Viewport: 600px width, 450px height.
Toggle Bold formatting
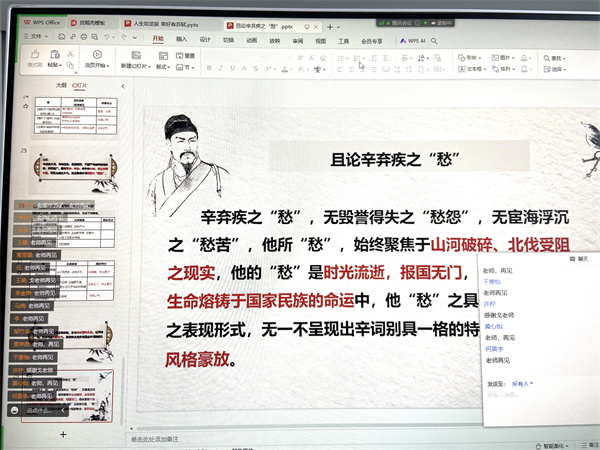tap(209, 68)
